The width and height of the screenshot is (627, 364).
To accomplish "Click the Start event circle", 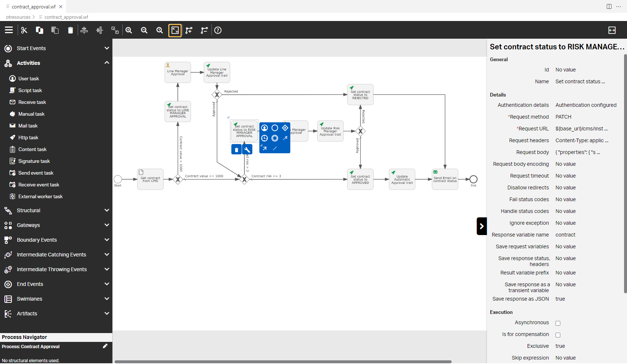I will [118, 179].
